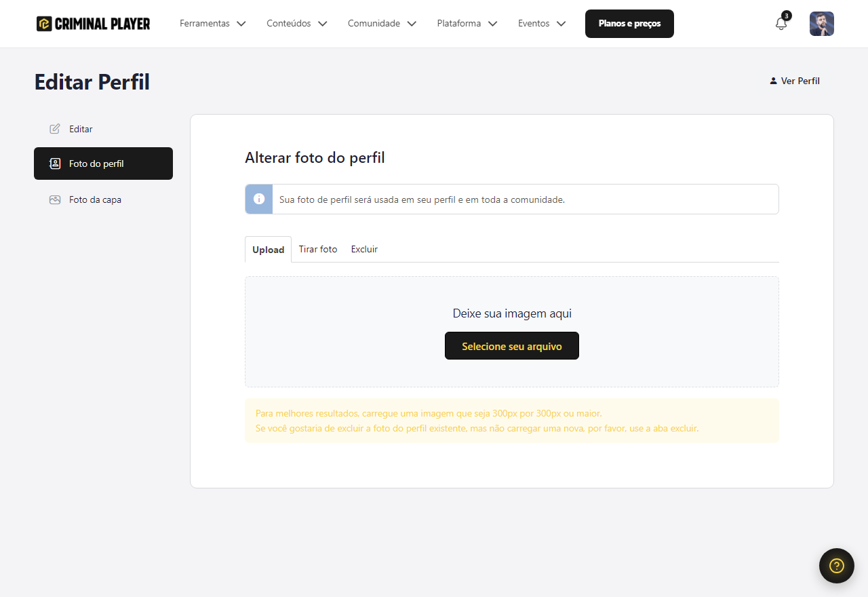Image resolution: width=868 pixels, height=597 pixels.
Task: Click the blue info icon
Action: pos(259,199)
